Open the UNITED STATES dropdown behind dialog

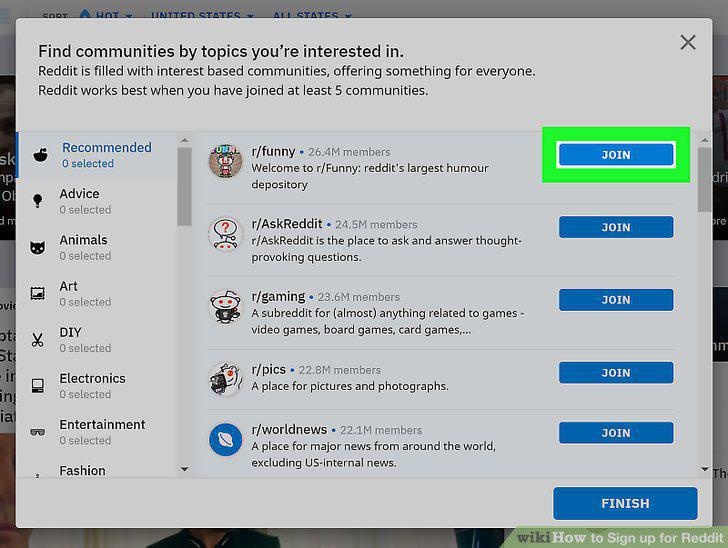[x=202, y=15]
